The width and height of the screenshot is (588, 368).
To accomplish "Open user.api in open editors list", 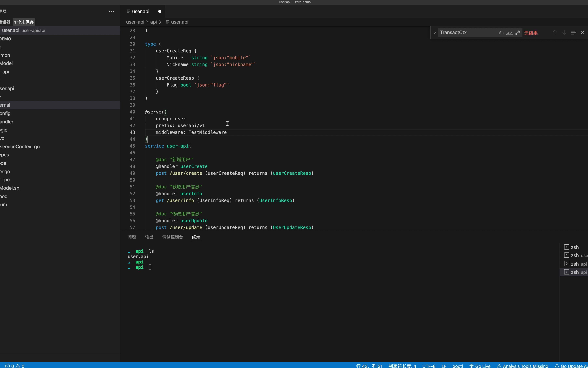I will pyautogui.click(x=60, y=30).
